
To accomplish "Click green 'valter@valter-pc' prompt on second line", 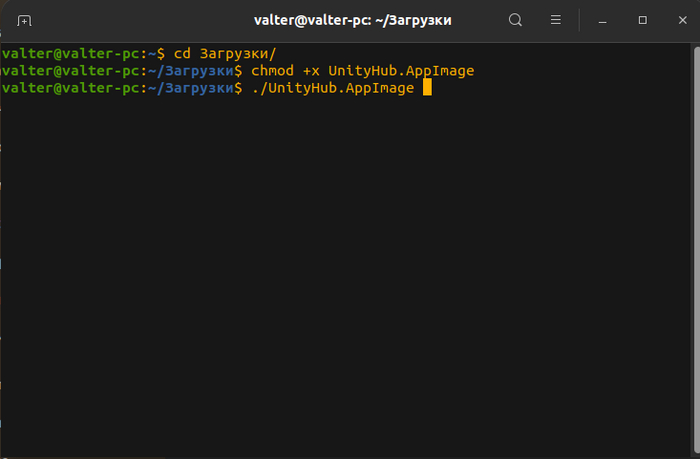I will [x=68, y=71].
